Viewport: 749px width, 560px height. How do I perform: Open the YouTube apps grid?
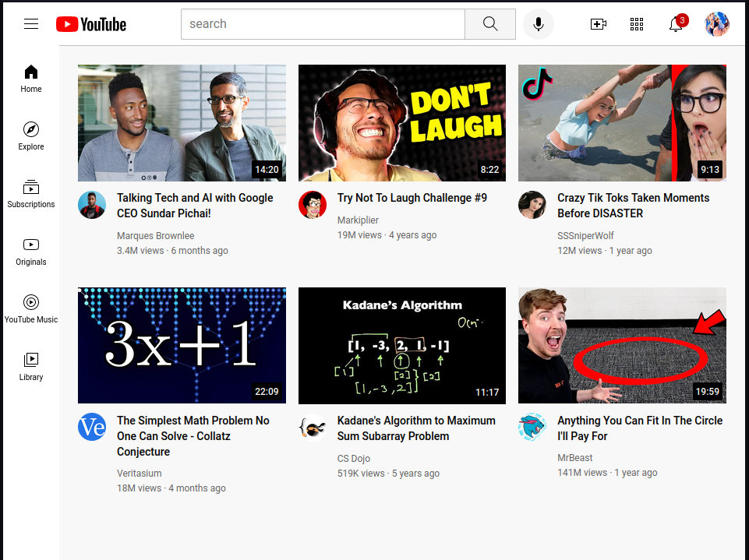[x=637, y=24]
